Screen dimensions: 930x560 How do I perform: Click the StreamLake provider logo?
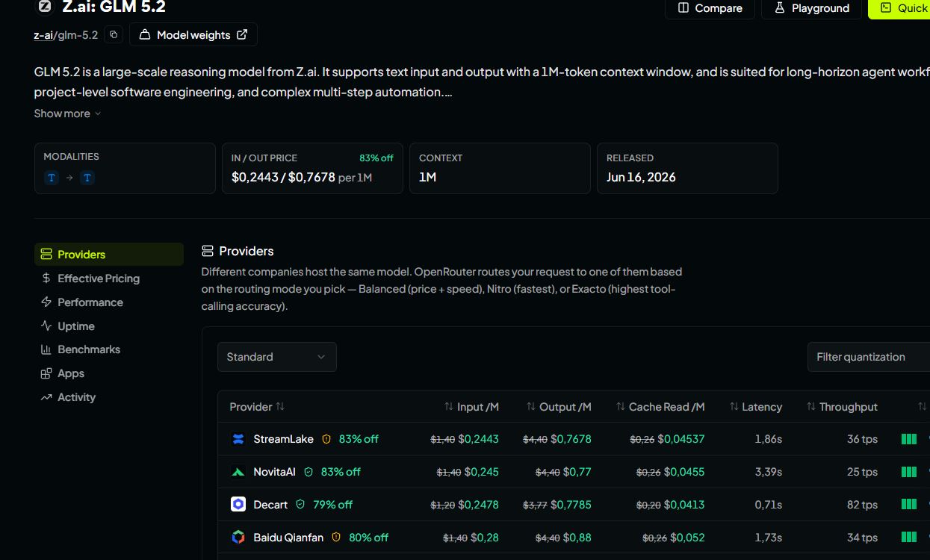[238, 439]
